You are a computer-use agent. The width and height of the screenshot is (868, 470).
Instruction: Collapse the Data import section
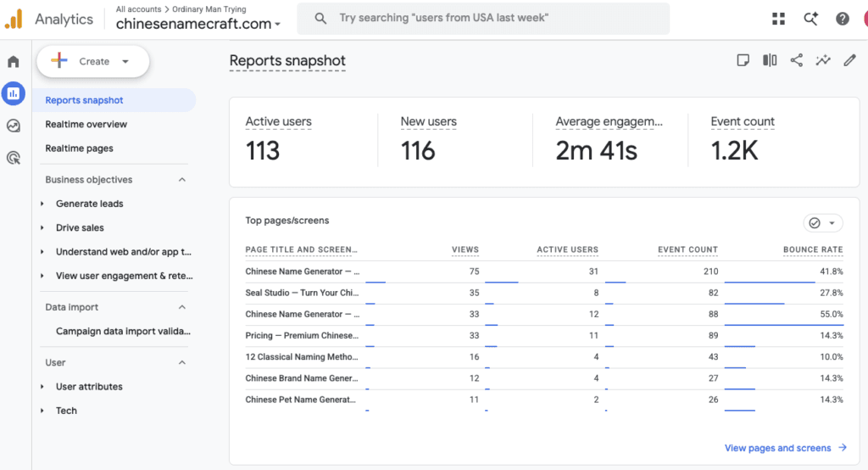tap(182, 307)
